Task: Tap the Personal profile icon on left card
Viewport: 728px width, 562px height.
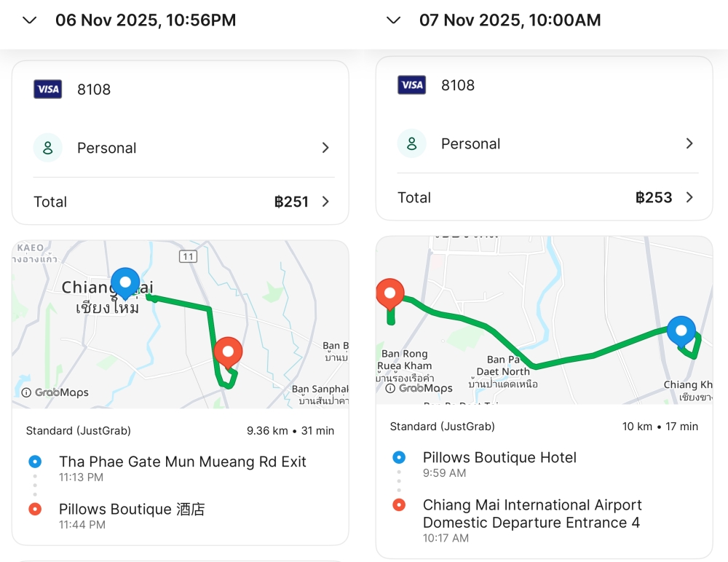Action: (x=48, y=148)
